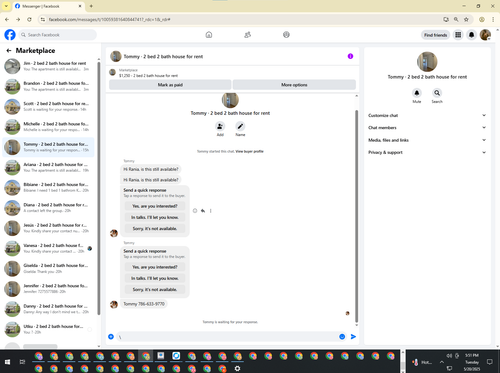Open the Chrome tab search dropdown
Viewport: 500px width, 373px height.
coord(6,6)
